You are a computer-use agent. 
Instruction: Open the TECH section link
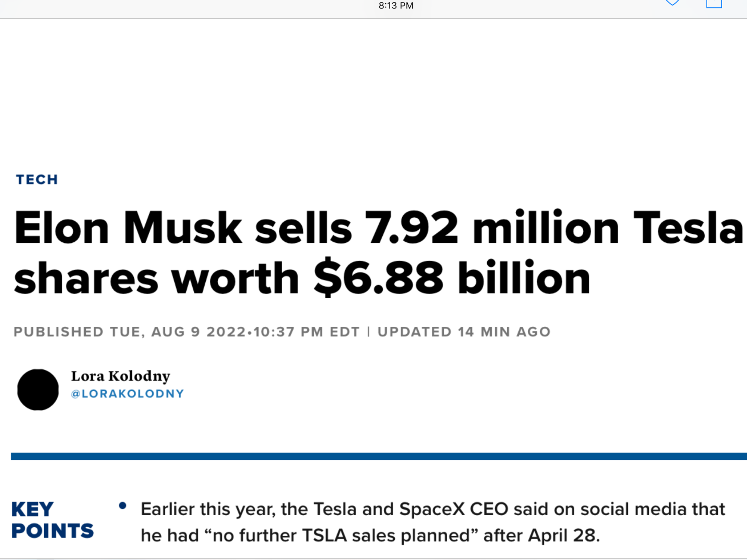(x=37, y=179)
